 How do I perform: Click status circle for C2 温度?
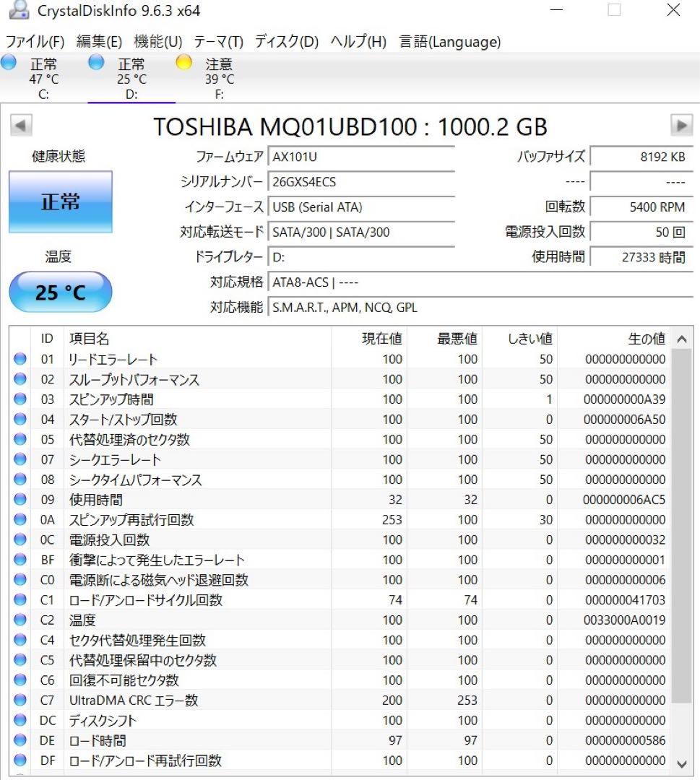click(20, 620)
